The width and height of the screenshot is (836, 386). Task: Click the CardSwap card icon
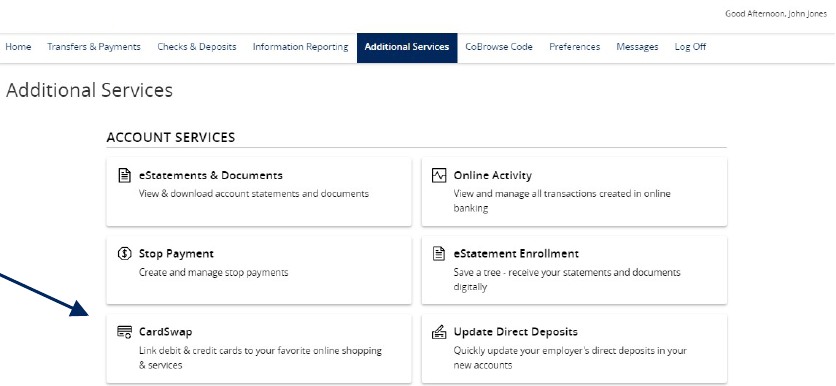pos(124,332)
